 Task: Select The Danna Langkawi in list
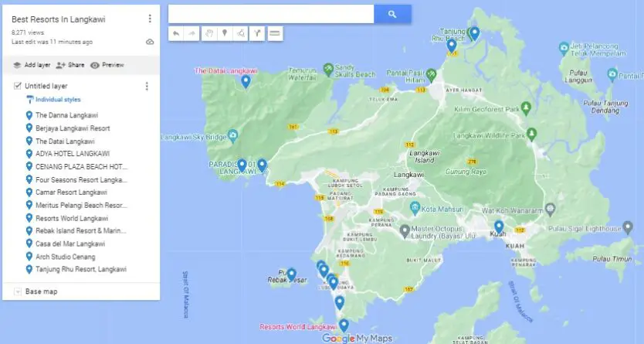66,115
